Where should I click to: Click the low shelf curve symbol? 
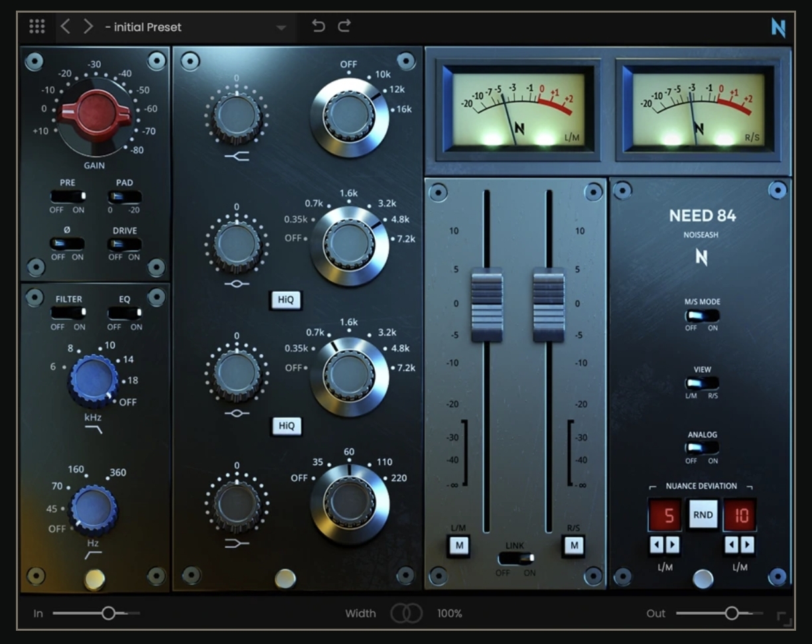tap(237, 544)
